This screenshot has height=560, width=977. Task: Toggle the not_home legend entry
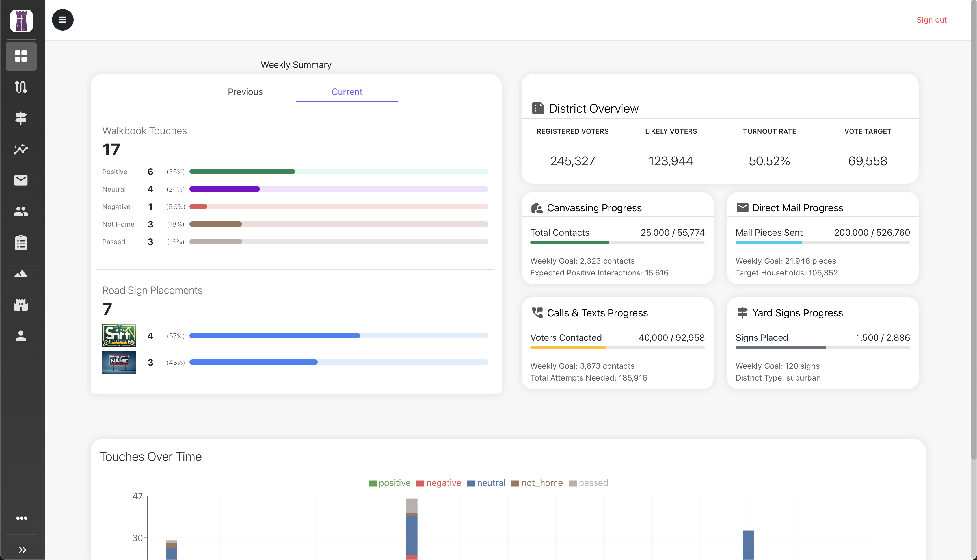tap(537, 483)
